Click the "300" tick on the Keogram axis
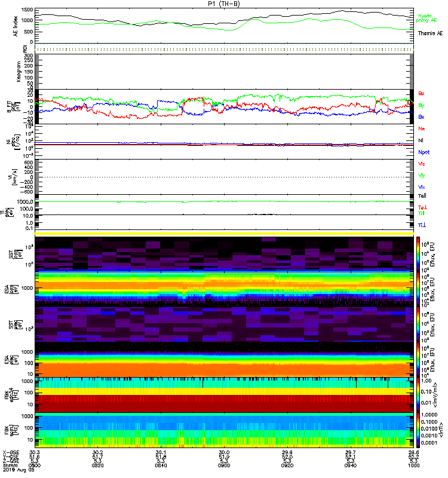Viewport: 448px width, 478px height. pyautogui.click(x=29, y=56)
